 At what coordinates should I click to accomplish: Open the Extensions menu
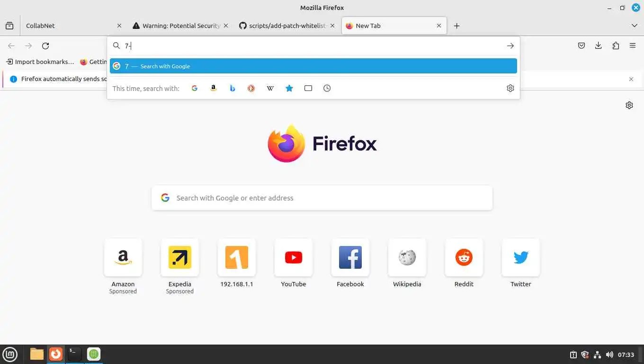(616, 46)
